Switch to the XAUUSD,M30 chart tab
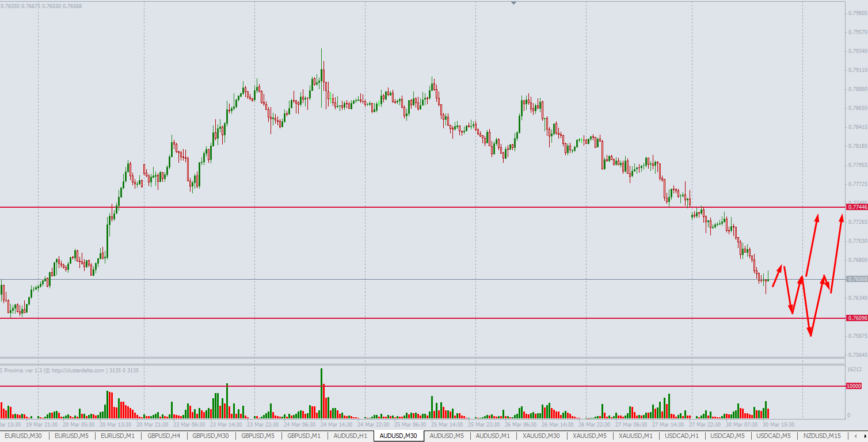 [541, 436]
